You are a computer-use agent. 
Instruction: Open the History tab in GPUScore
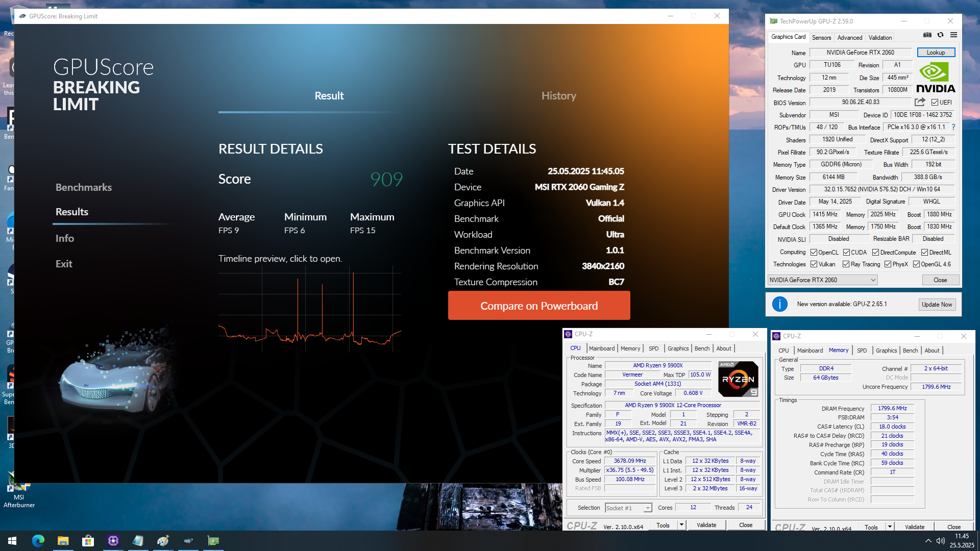click(558, 96)
